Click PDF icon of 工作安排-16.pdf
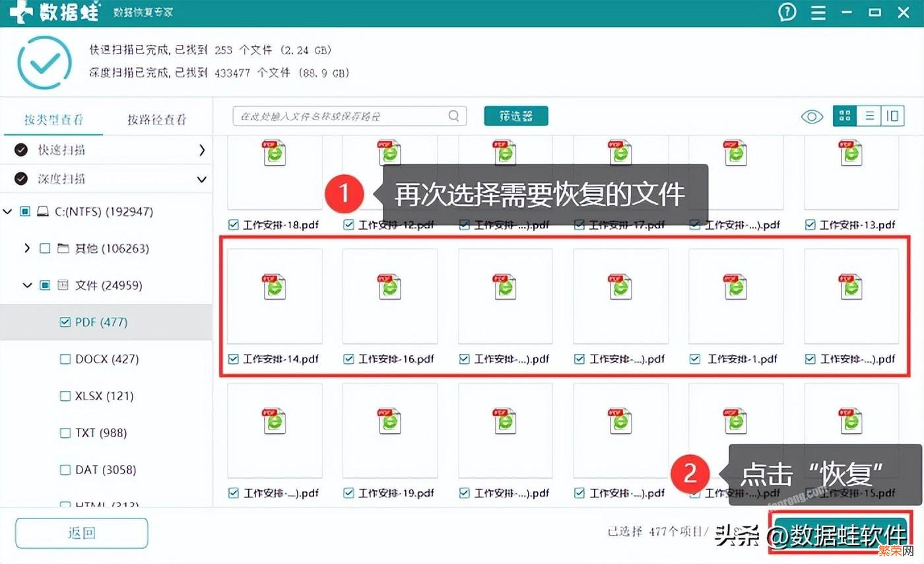924x564 pixels. coord(389,287)
